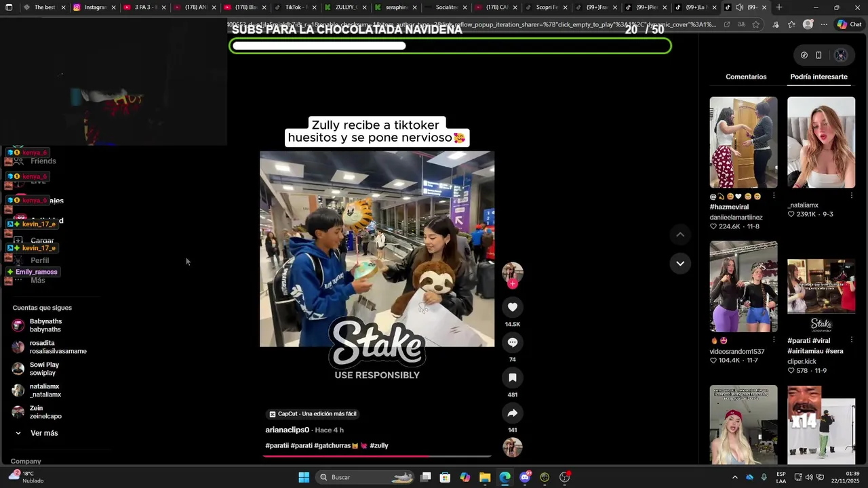Open Discord from the taskbar
The image size is (868, 488).
[x=525, y=477]
